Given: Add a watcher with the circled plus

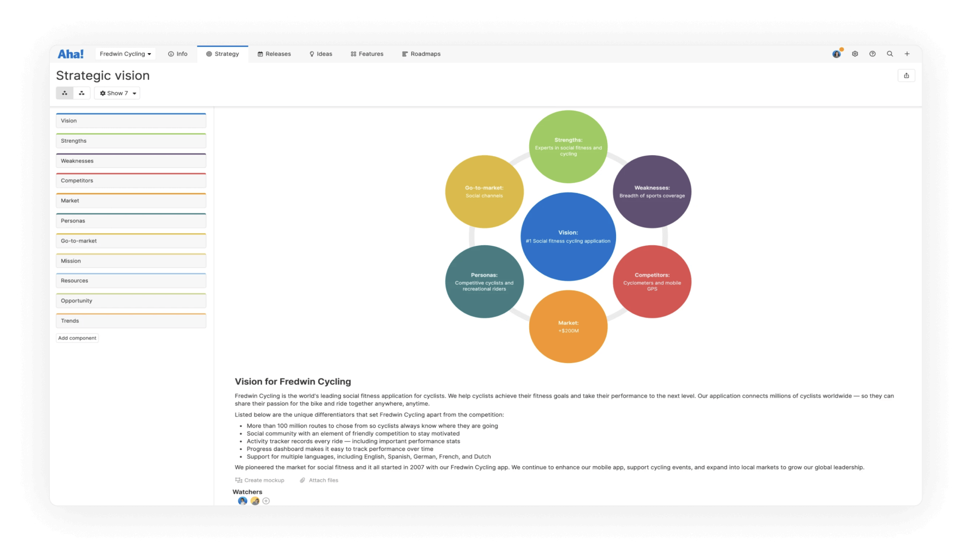Looking at the screenshot, I should [266, 501].
